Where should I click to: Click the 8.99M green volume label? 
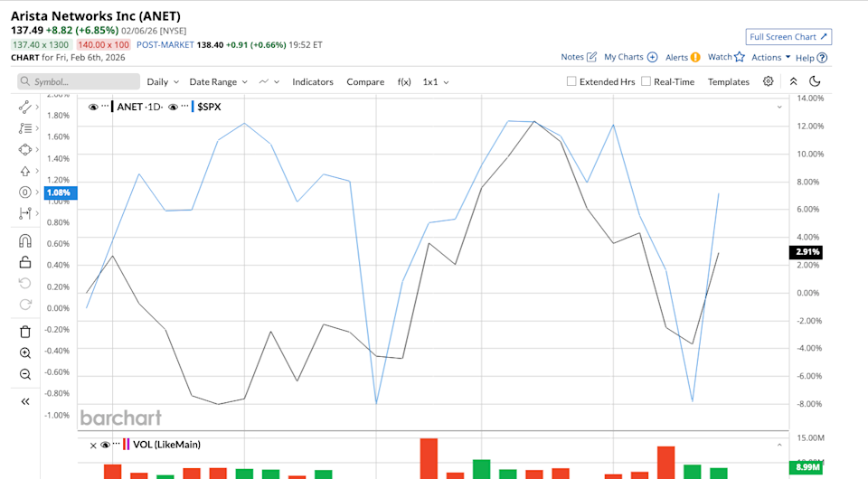coord(806,467)
